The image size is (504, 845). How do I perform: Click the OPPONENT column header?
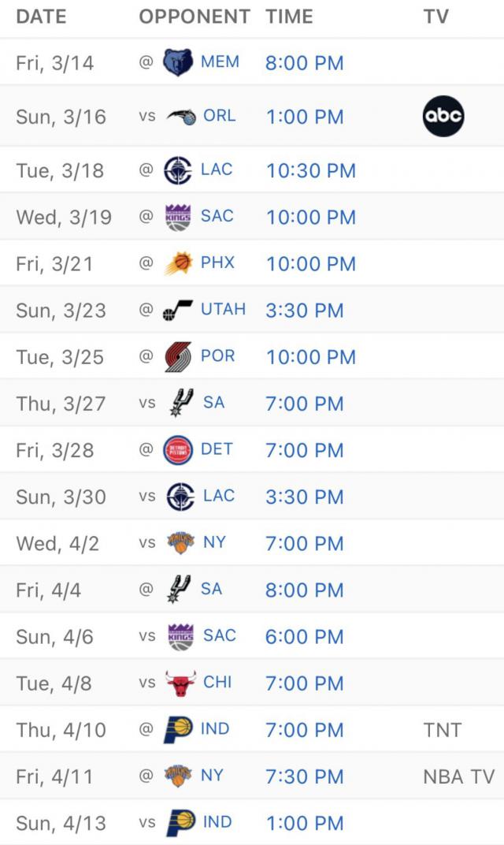pyautogui.click(x=195, y=17)
